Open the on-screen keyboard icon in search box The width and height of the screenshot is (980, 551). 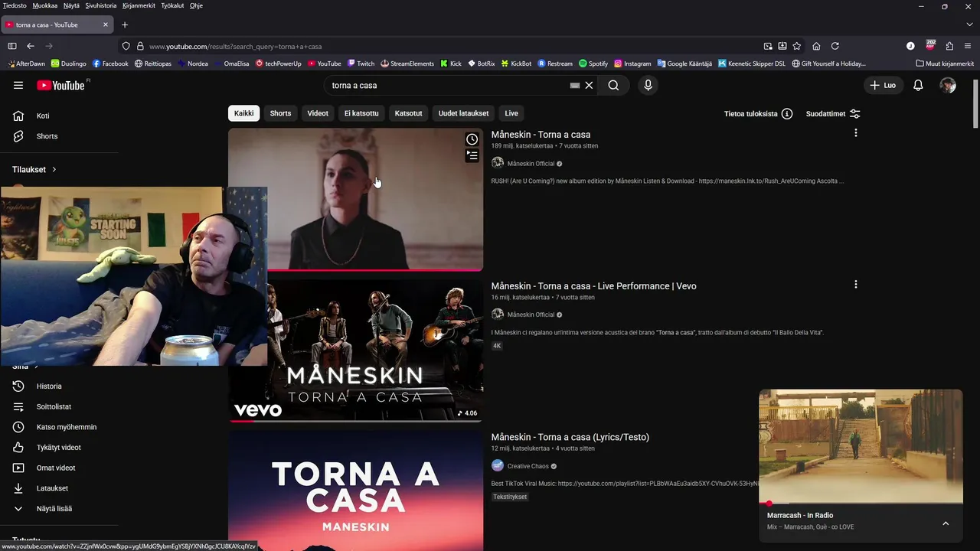(x=575, y=86)
